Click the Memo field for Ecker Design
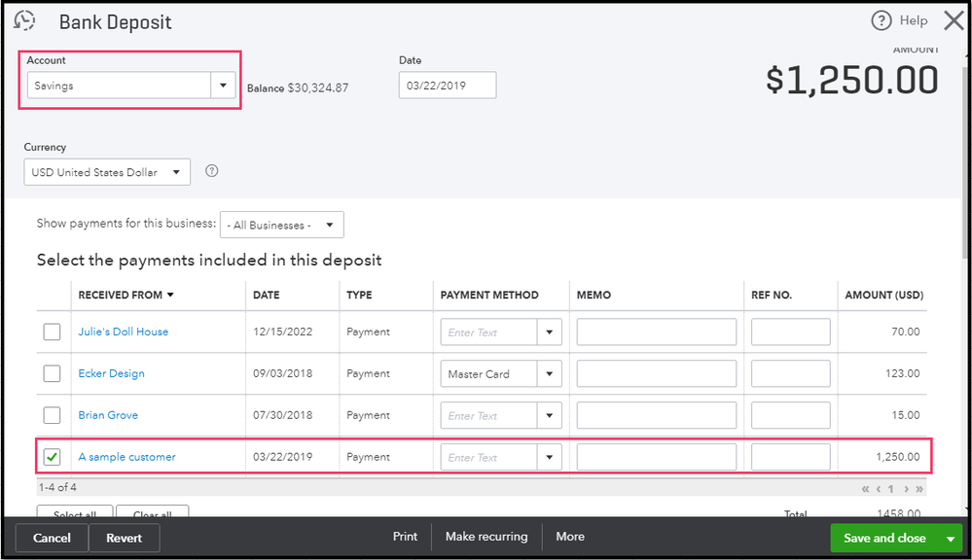Image resolution: width=972 pixels, height=560 pixels. point(657,374)
